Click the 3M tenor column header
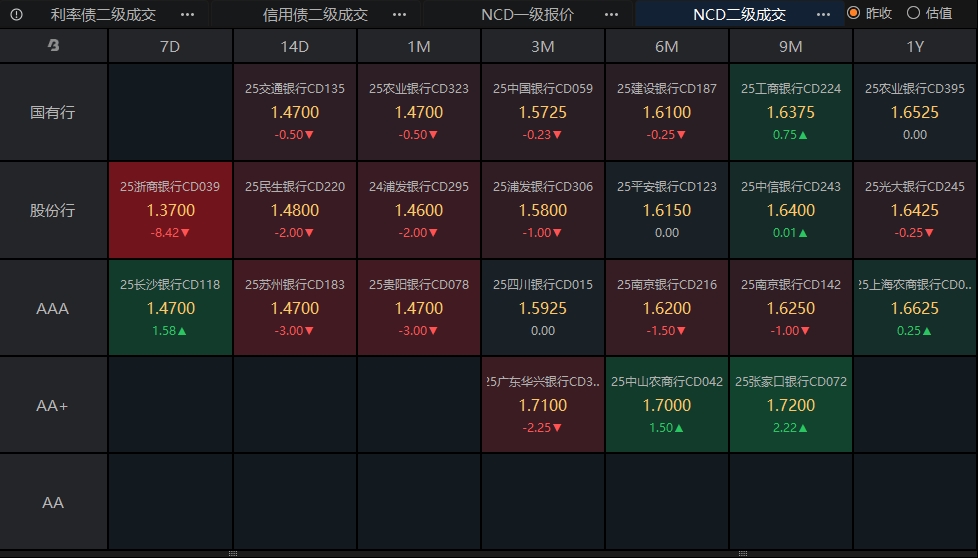 pyautogui.click(x=543, y=46)
